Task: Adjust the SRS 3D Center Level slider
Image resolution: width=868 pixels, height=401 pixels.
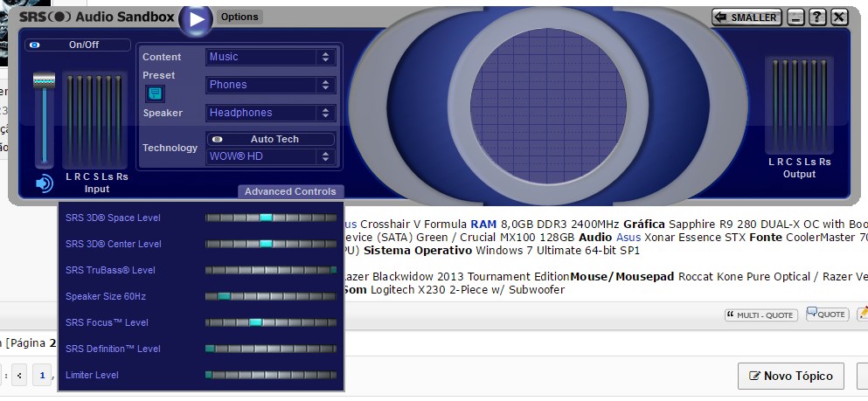Action: click(x=271, y=244)
